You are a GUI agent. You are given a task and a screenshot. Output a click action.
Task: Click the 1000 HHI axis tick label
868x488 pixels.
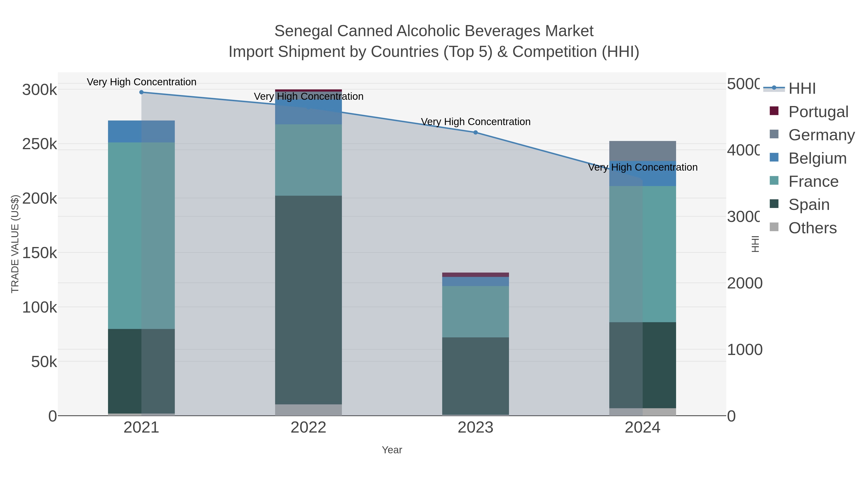pos(745,350)
